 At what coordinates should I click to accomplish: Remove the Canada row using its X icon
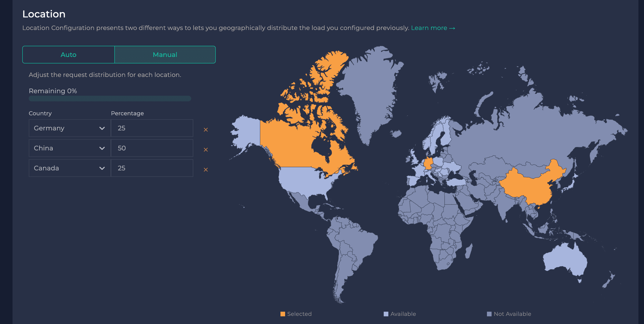[206, 169]
